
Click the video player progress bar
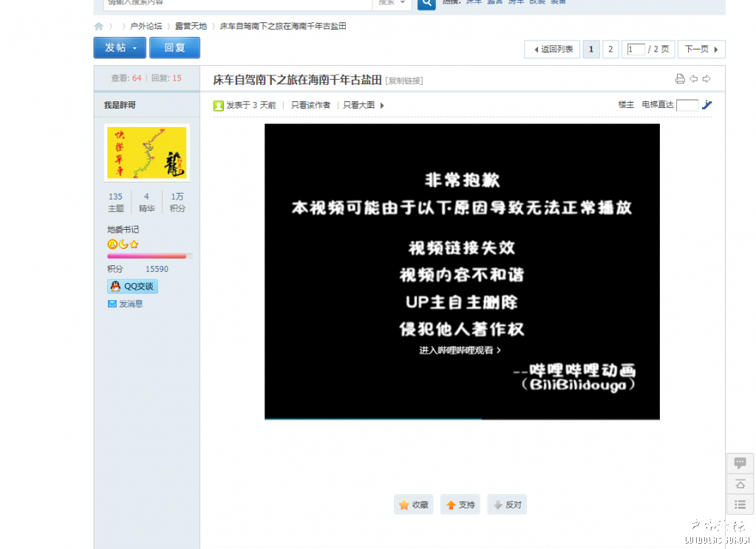point(462,418)
